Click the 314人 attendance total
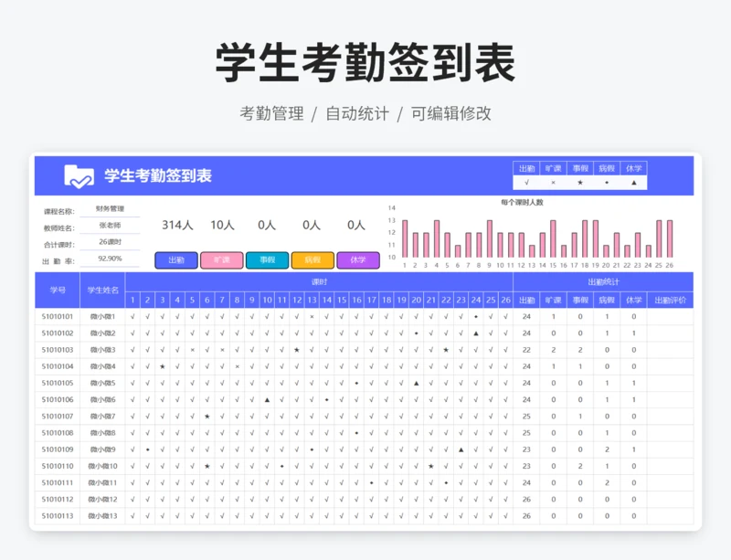Screen dimensions: 731x560 177,226
